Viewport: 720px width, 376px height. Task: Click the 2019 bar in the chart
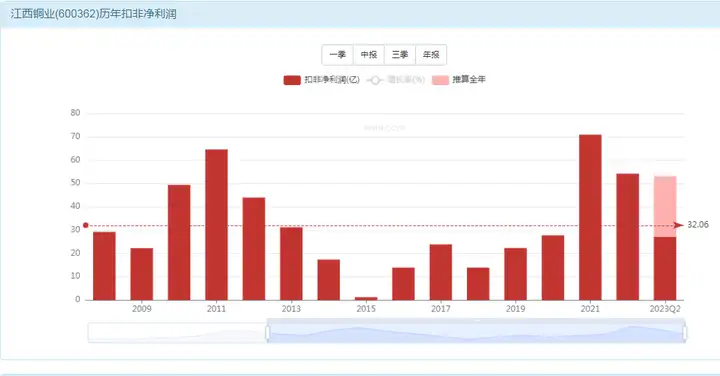coord(515,274)
